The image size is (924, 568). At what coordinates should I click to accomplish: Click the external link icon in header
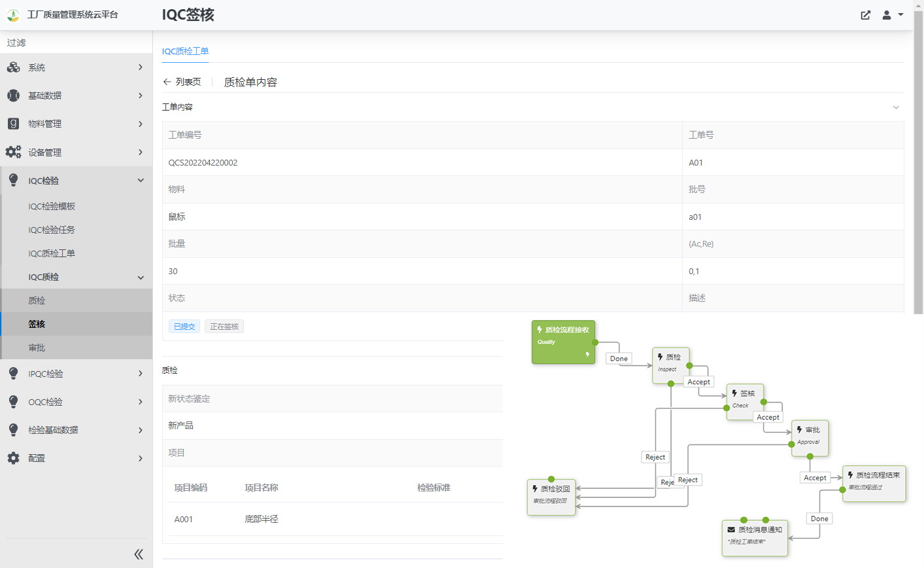tap(865, 15)
